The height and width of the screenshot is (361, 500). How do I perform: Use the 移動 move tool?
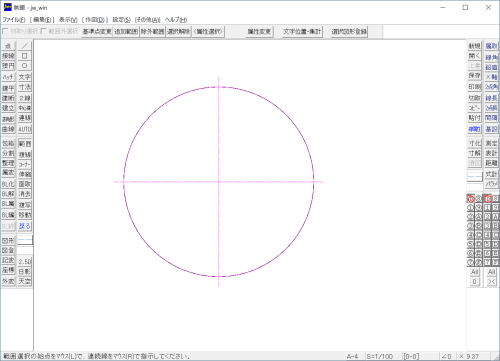pyautogui.click(x=25, y=215)
